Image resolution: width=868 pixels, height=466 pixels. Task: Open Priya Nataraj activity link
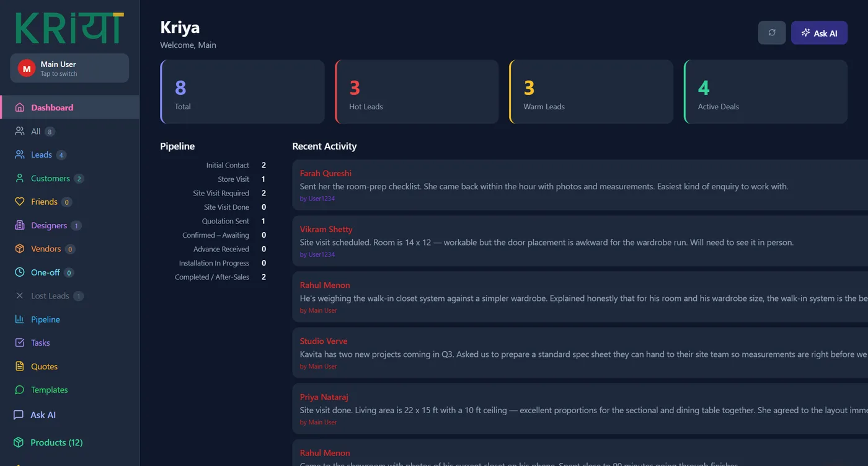click(x=324, y=397)
